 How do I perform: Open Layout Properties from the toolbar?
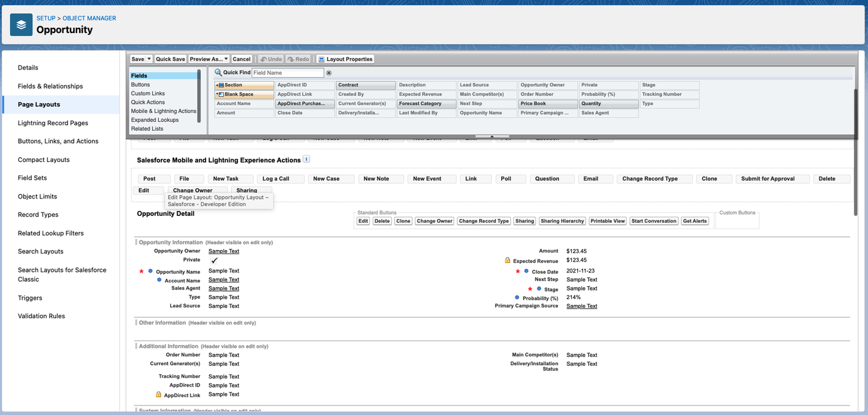coord(345,58)
